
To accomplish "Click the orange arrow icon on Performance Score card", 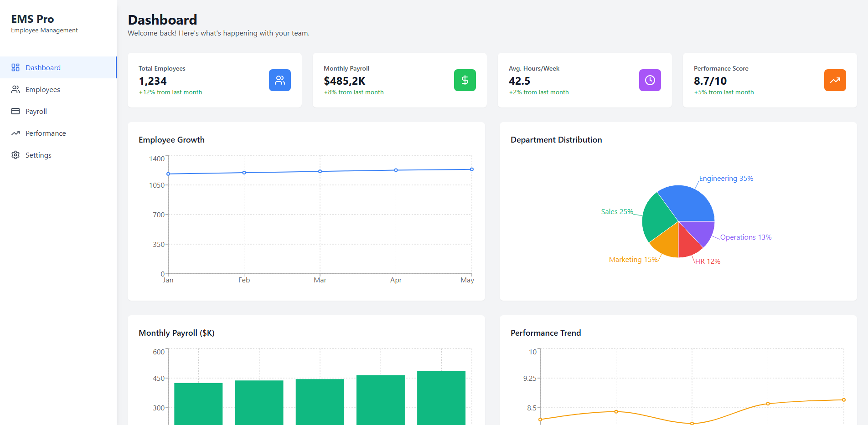I will [835, 80].
